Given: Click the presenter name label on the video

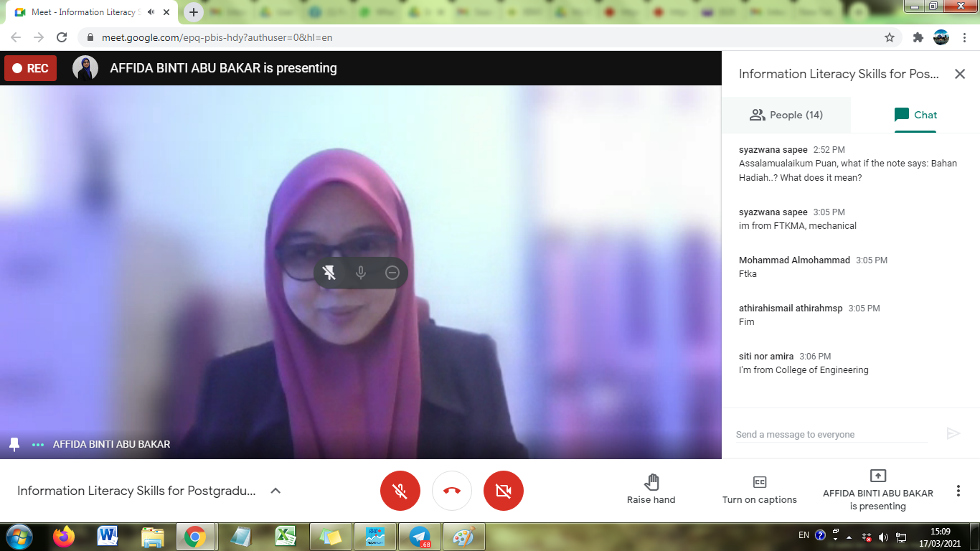Looking at the screenshot, I should point(111,444).
